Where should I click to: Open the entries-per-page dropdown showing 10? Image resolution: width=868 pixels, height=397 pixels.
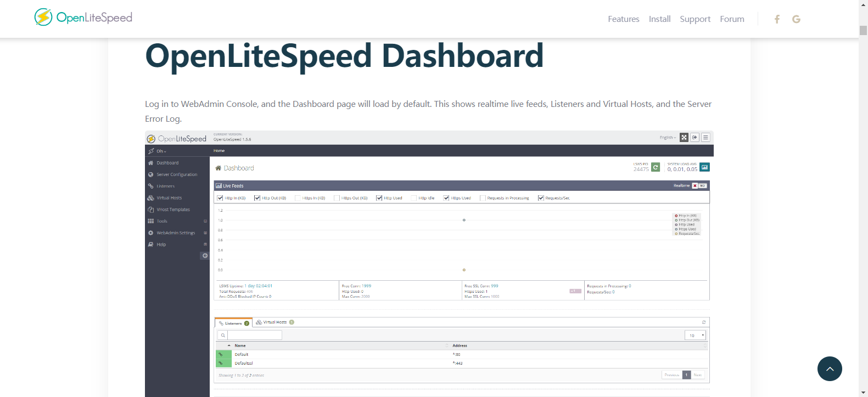click(695, 335)
